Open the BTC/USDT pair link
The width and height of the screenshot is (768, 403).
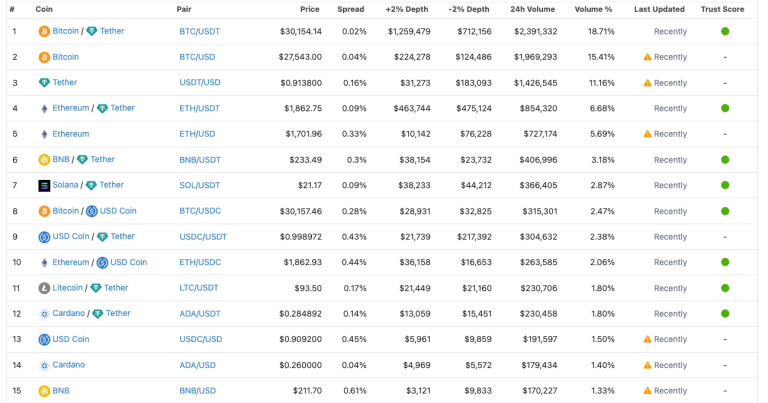198,32
